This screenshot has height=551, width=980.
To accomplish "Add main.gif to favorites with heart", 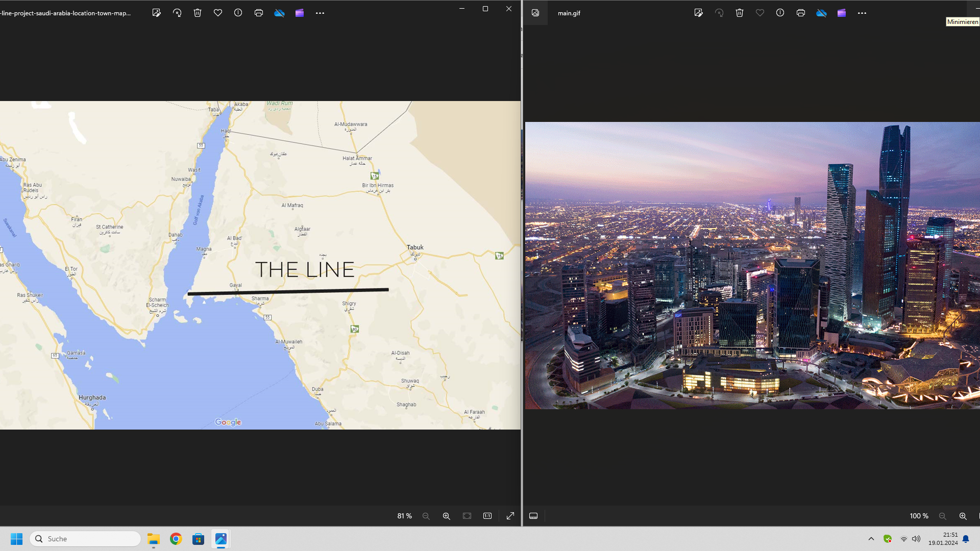I will coord(760,13).
